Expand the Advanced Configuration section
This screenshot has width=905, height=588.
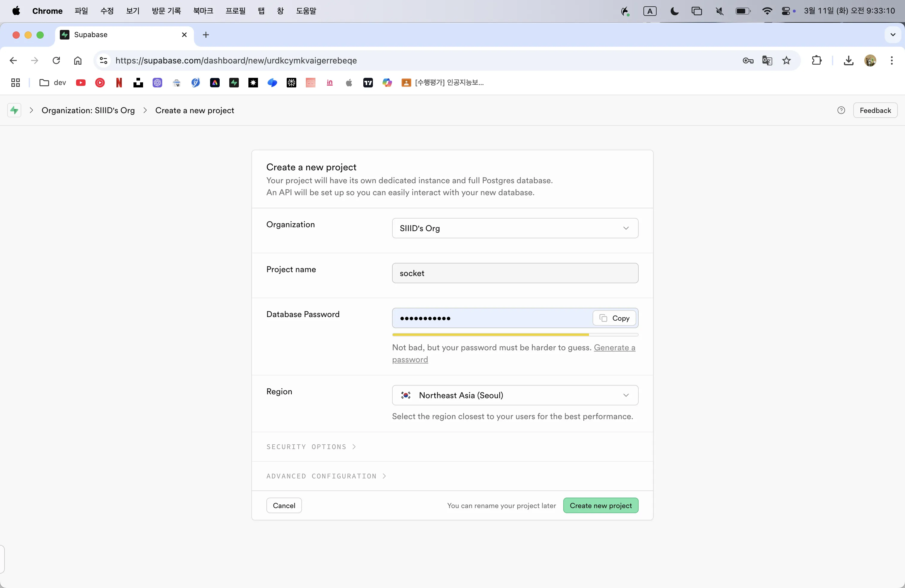[326, 476]
